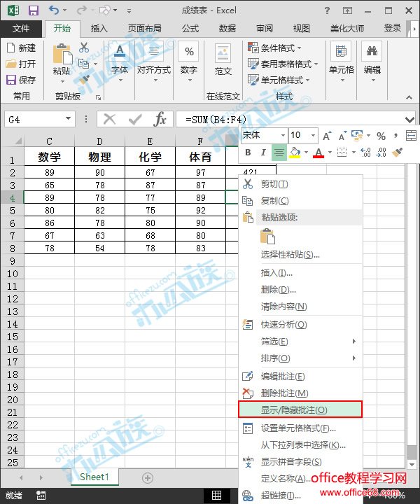Click Decrease Decimal in mini toolbar

[x=381, y=153]
